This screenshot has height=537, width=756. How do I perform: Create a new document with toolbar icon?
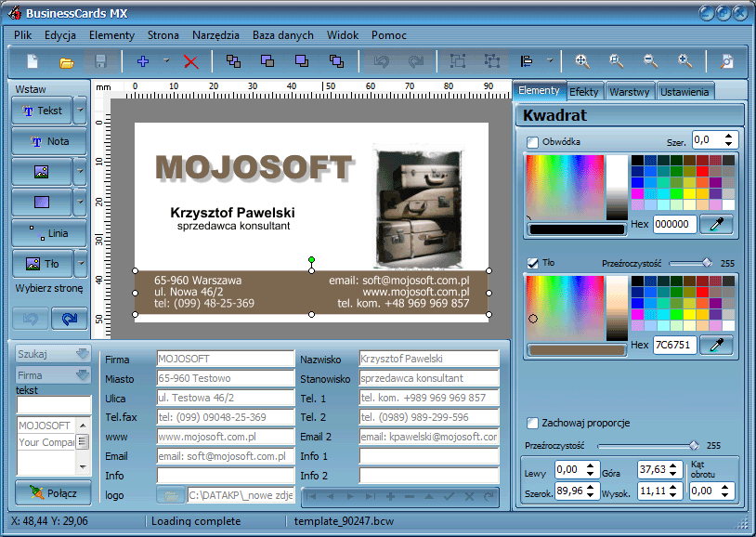(33, 61)
